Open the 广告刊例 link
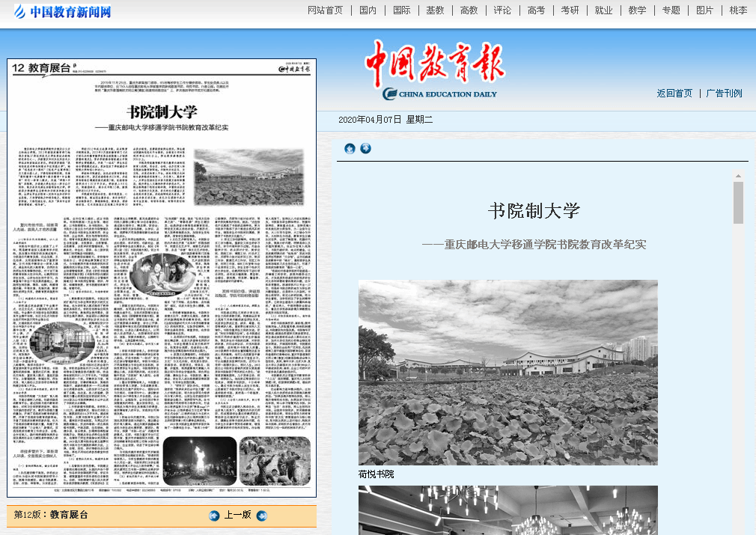Image resolution: width=756 pixels, height=535 pixels. click(x=724, y=94)
